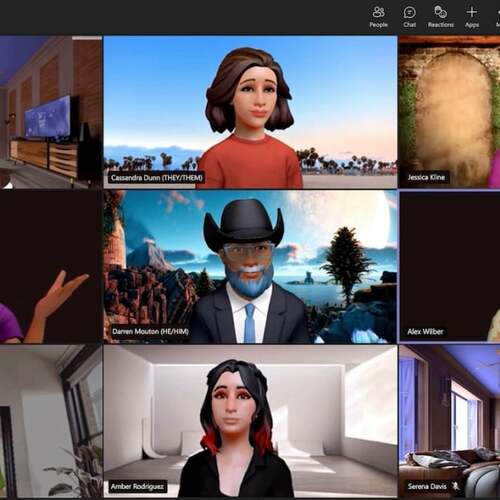Image resolution: width=500 pixels, height=500 pixels.
Task: Select Alex Wilber's video tile
Action: coord(449,267)
